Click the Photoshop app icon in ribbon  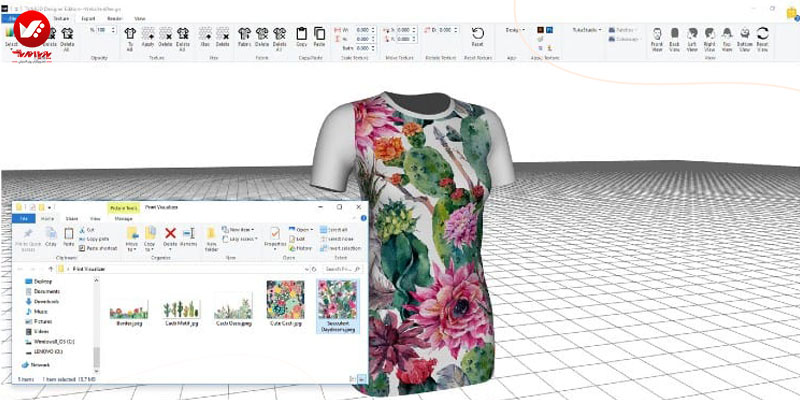pos(549,30)
